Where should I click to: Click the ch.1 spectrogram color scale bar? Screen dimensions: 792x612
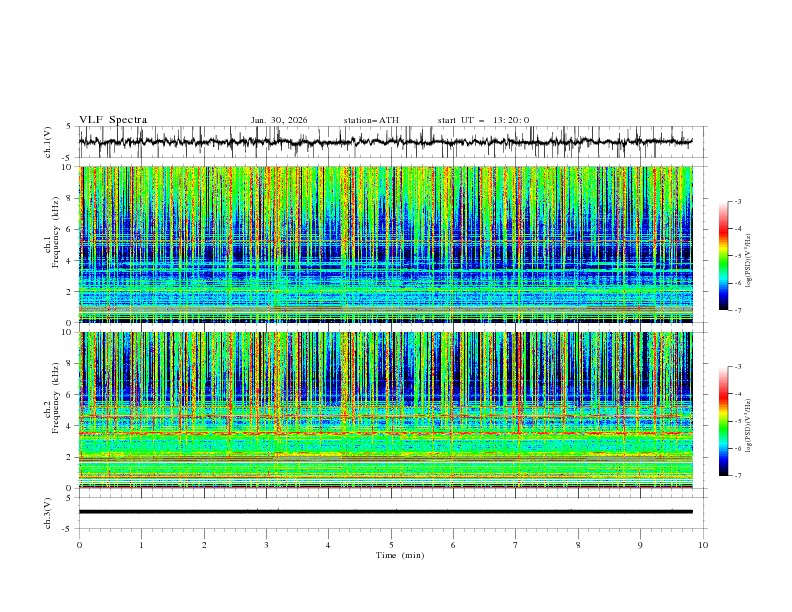723,256
